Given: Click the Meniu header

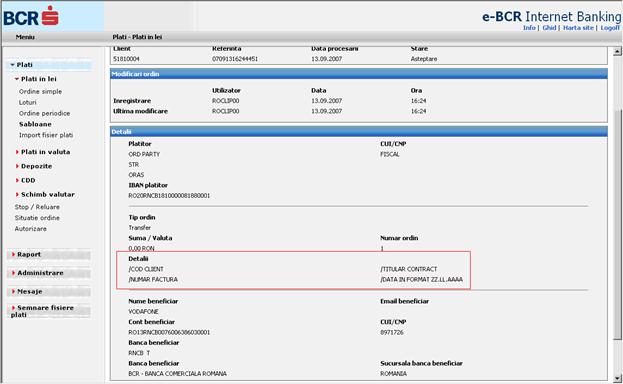Looking at the screenshot, I should 25,37.
